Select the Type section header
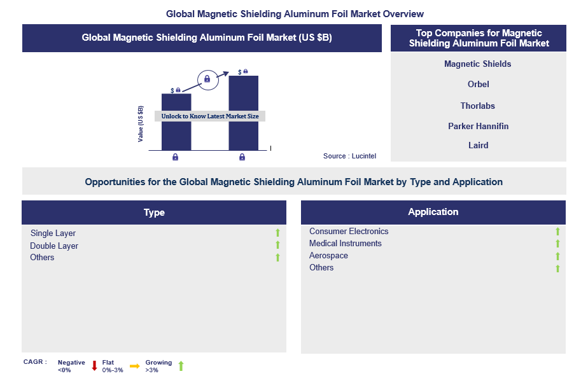Viewport: 588px width, 383px height. click(x=154, y=212)
